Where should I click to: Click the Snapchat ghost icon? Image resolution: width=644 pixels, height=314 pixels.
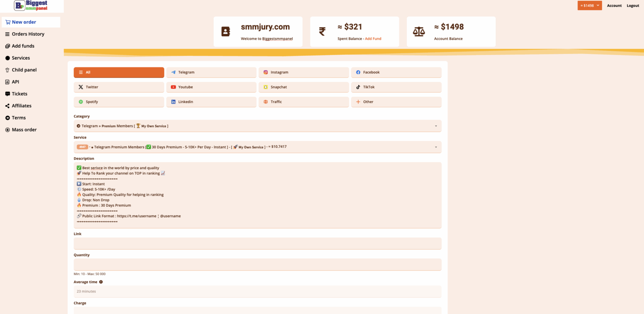coord(266,87)
